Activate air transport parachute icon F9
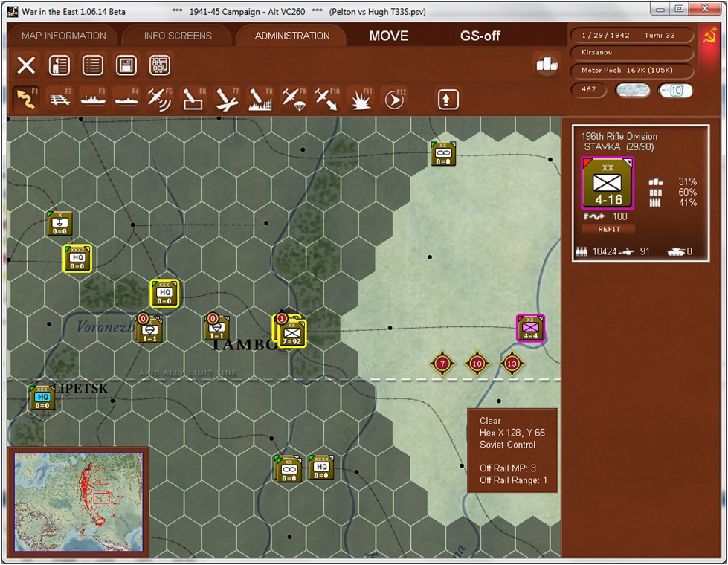The width and height of the screenshot is (728, 565). pyautogui.click(x=294, y=99)
